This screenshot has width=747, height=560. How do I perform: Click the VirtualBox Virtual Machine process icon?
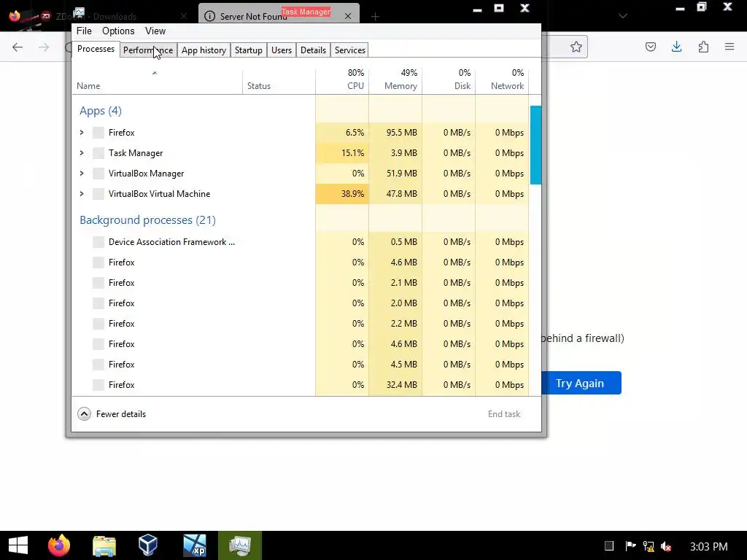point(98,194)
